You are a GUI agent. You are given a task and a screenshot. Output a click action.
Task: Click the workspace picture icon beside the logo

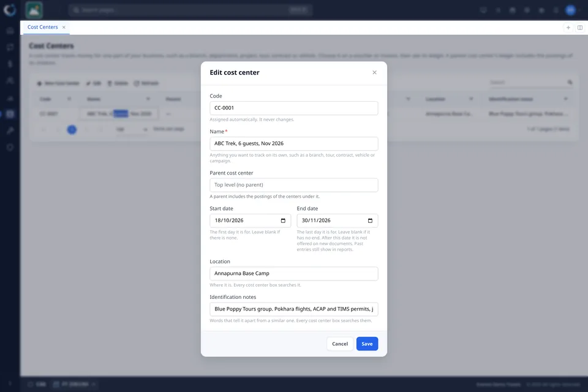[x=34, y=10]
